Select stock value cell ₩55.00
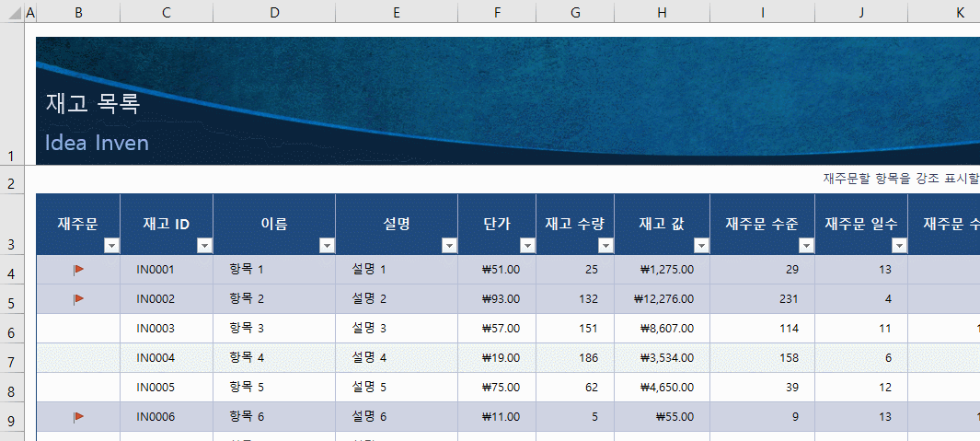Viewport: 980px width, 441px height. pos(662,417)
